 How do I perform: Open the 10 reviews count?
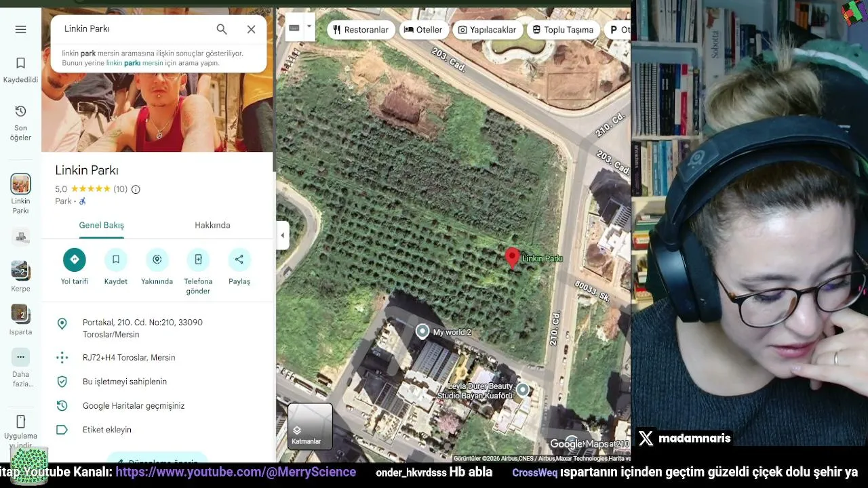click(120, 189)
